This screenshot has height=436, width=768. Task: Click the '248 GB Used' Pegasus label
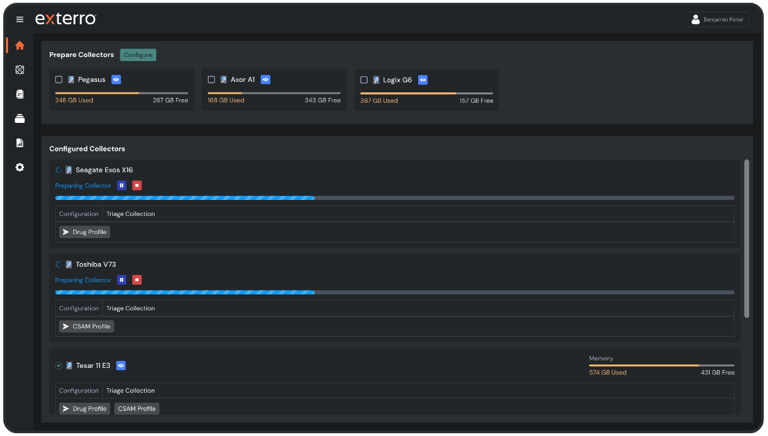click(x=74, y=100)
